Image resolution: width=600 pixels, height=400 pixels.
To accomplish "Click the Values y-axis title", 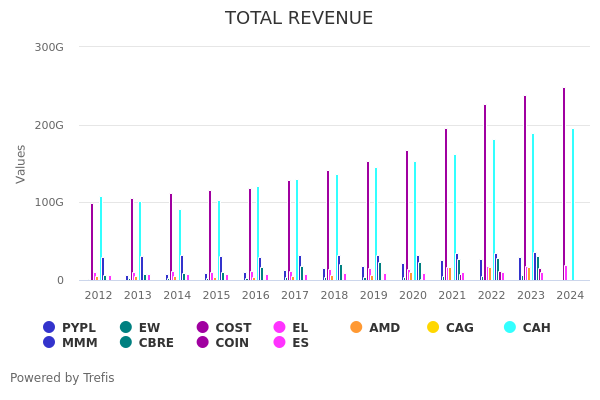I will point(22,163).
